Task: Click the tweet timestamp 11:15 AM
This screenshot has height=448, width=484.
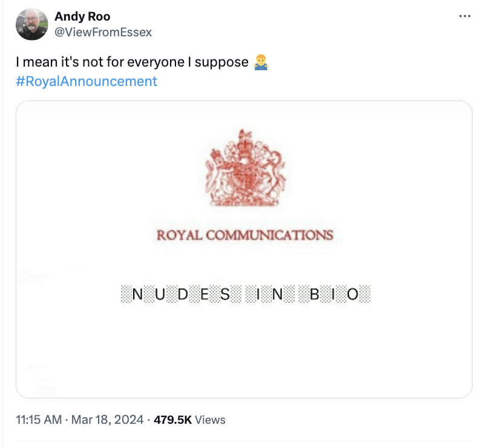Action: 36,420
